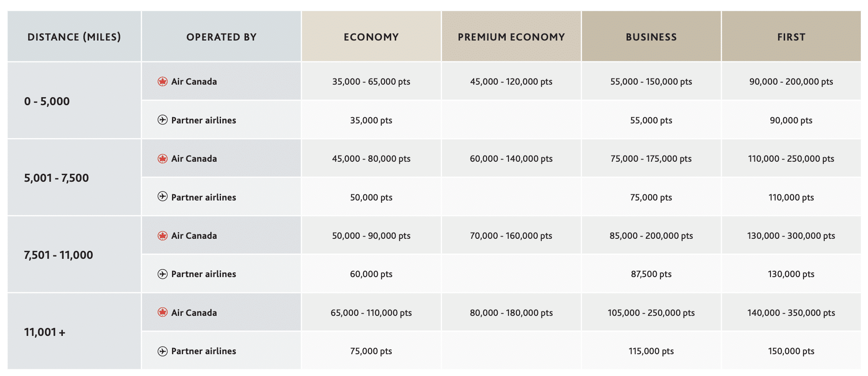Click the Operated By header cell
The image size is (868, 376).
[x=221, y=37]
